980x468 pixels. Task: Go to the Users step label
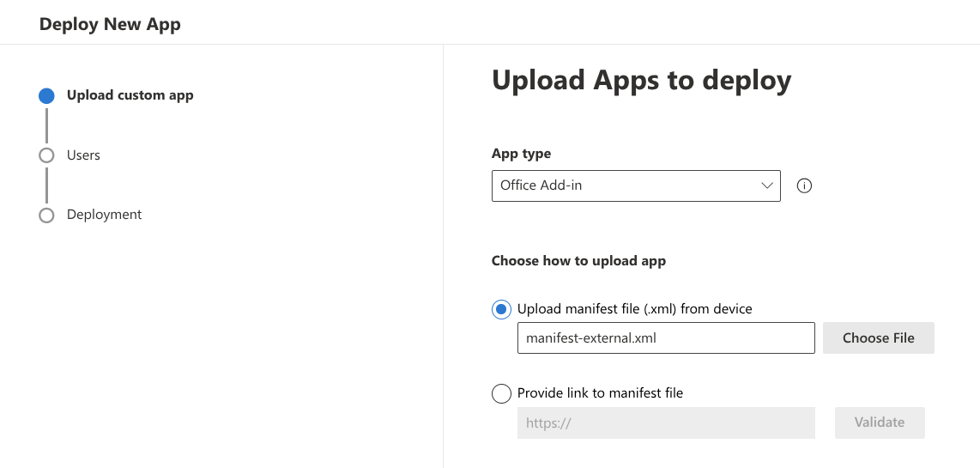[83, 155]
